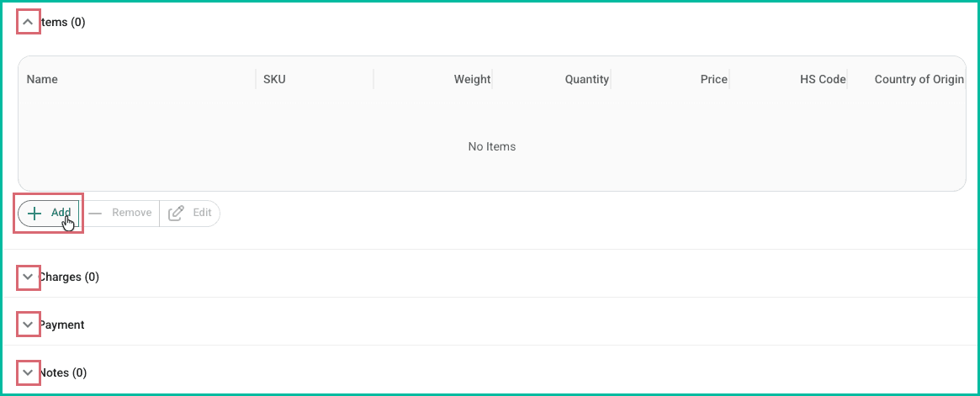Click the SKU column header
Image resolution: width=980 pixels, height=396 pixels.
pyautogui.click(x=274, y=79)
